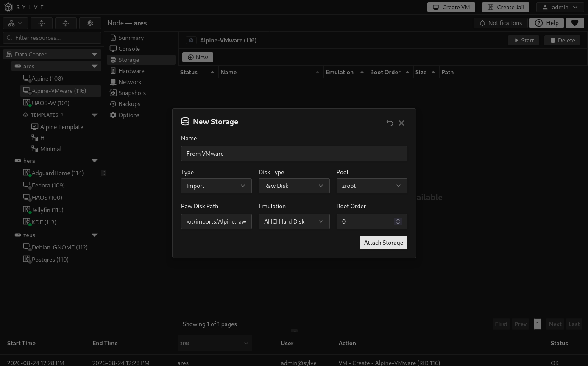Click Attach Storage button

click(x=384, y=243)
